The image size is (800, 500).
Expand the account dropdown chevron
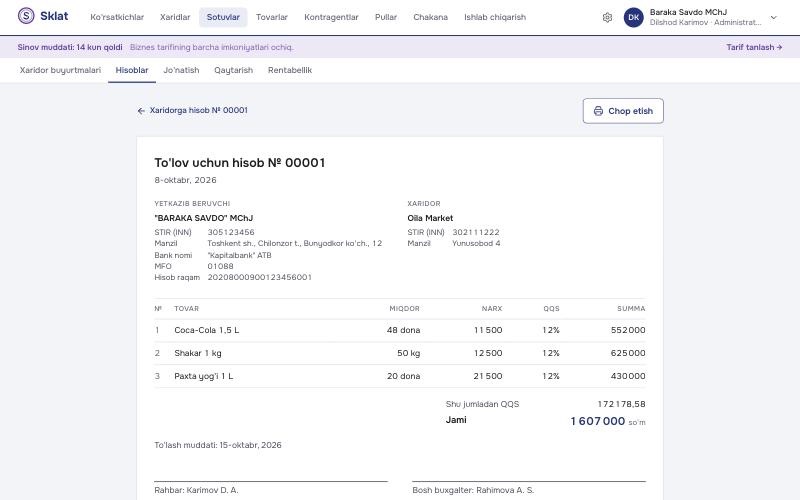773,17
